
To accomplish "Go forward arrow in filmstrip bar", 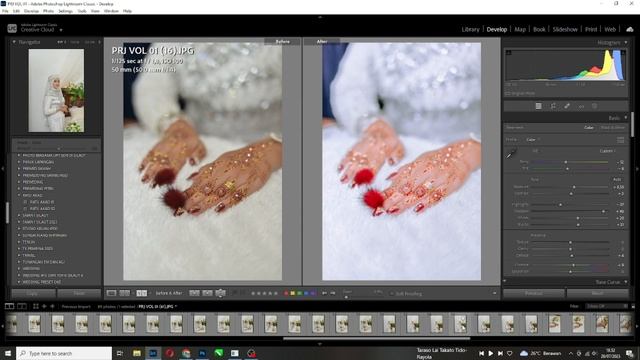I will (x=52, y=306).
